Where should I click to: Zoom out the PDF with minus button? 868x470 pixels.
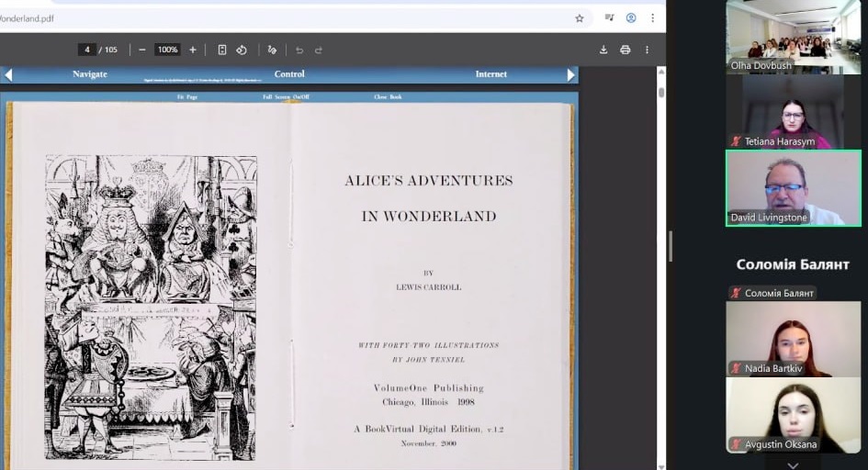142,50
